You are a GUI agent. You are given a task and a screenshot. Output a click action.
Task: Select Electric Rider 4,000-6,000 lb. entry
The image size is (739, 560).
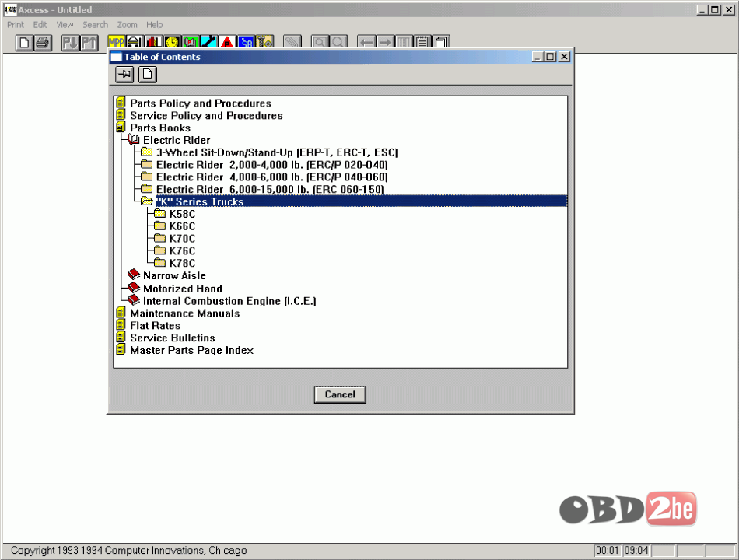point(272,177)
